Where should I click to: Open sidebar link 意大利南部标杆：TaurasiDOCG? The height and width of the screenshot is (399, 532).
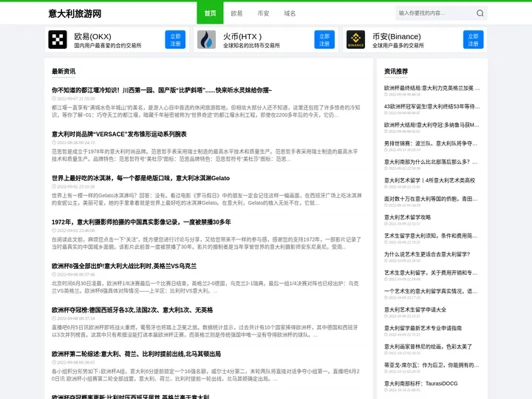pyautogui.click(x=420, y=383)
